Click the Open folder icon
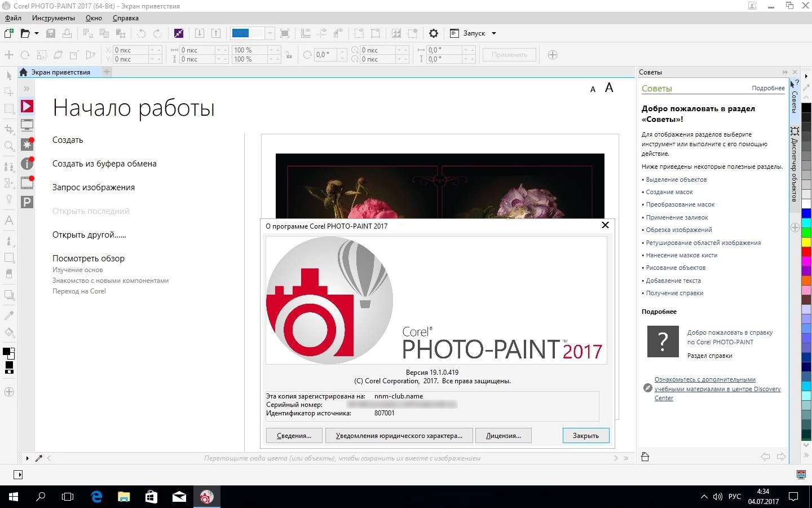Image resolution: width=812 pixels, height=508 pixels. point(25,33)
